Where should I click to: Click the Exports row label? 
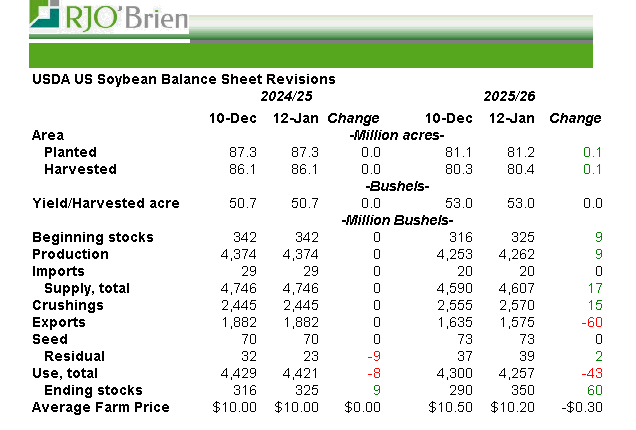[x=61, y=322]
